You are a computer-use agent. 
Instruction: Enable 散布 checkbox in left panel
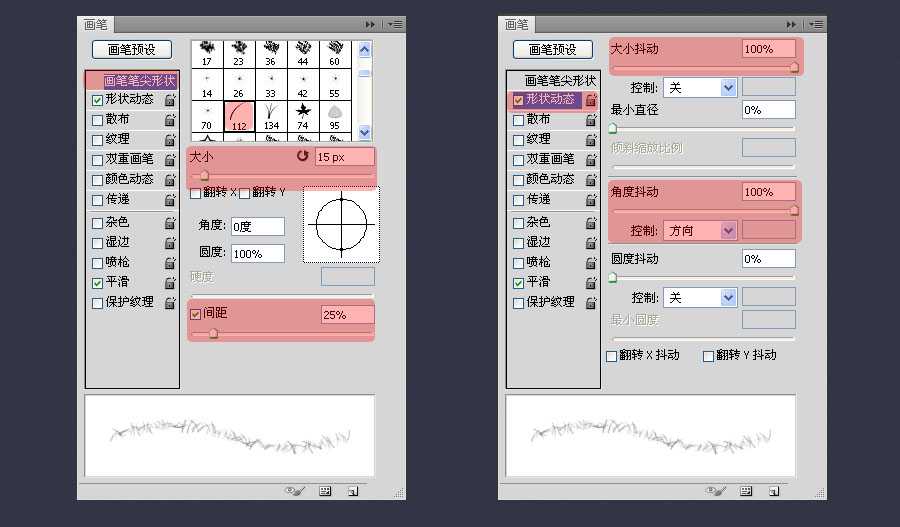point(98,120)
